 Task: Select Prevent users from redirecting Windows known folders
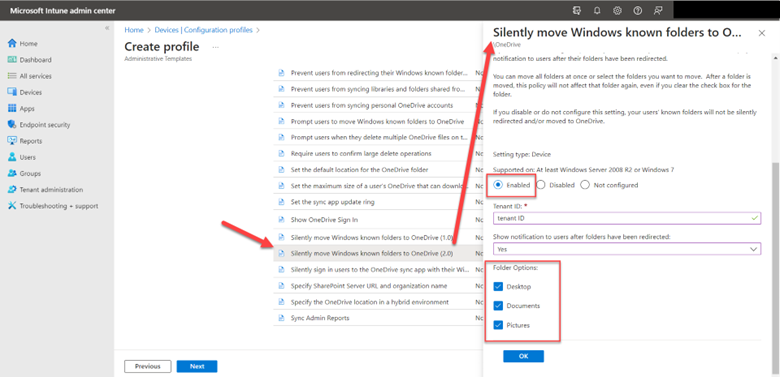(378, 73)
